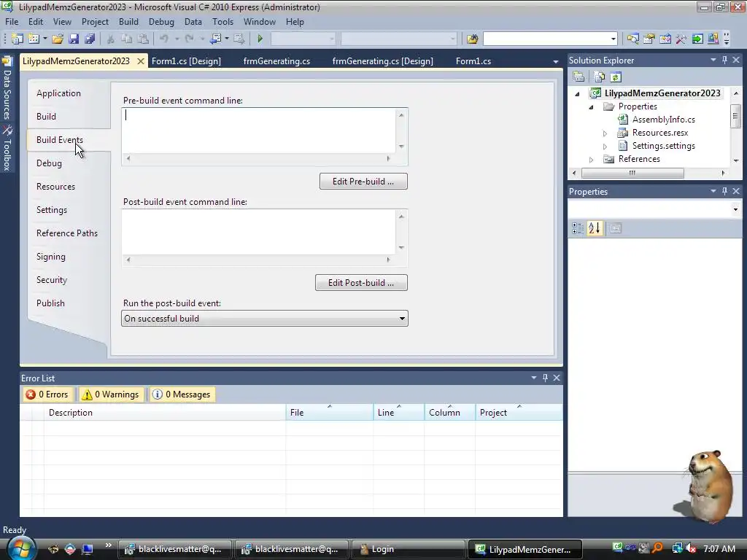The width and height of the screenshot is (747, 560).
Task: Switch to the Form1.cs [Design] tab
Action: click(x=186, y=61)
